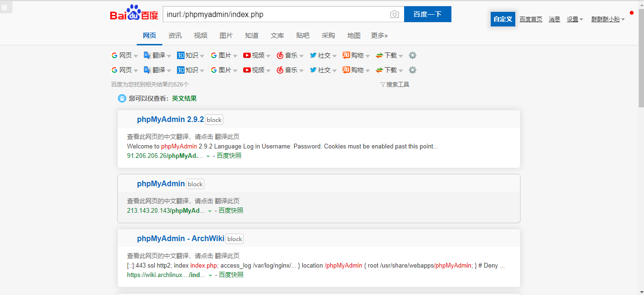Switch to the 资讯 news tab
This screenshot has height=295, width=644.
[x=175, y=35]
